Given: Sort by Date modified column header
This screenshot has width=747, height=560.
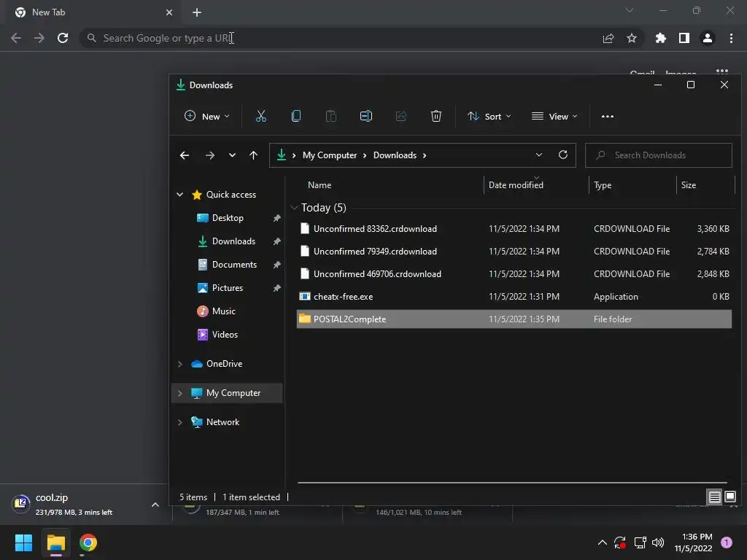Looking at the screenshot, I should coord(536,185).
